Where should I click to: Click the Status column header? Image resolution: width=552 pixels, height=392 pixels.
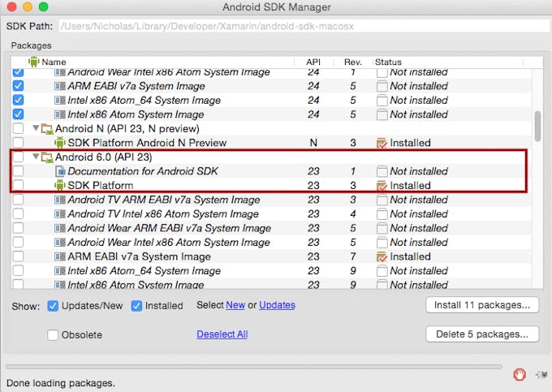click(388, 62)
